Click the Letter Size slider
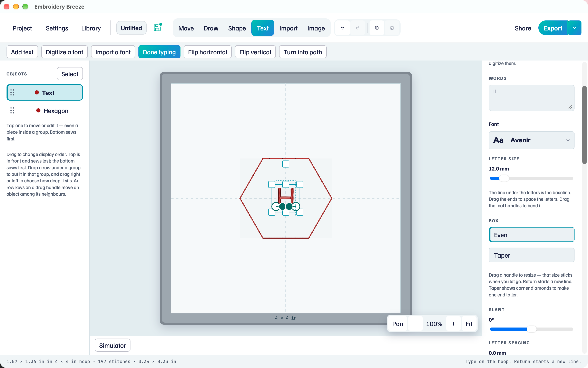Viewport: 588px width, 368px height. 531,178
